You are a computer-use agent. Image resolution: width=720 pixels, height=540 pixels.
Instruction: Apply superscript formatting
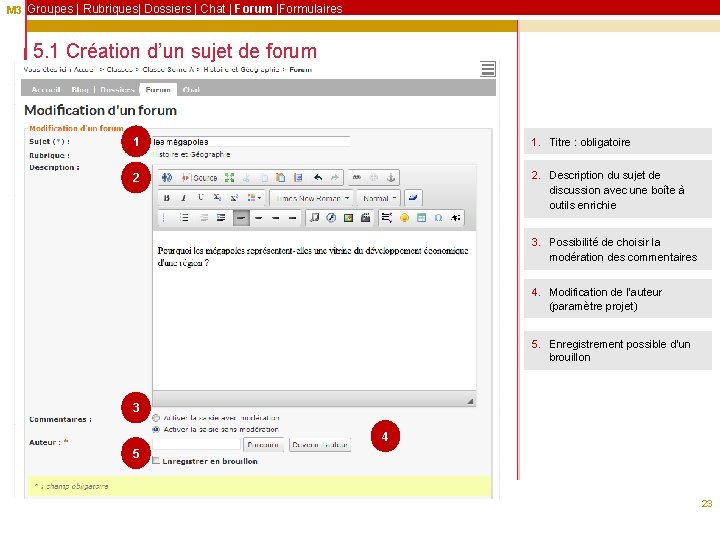234,198
